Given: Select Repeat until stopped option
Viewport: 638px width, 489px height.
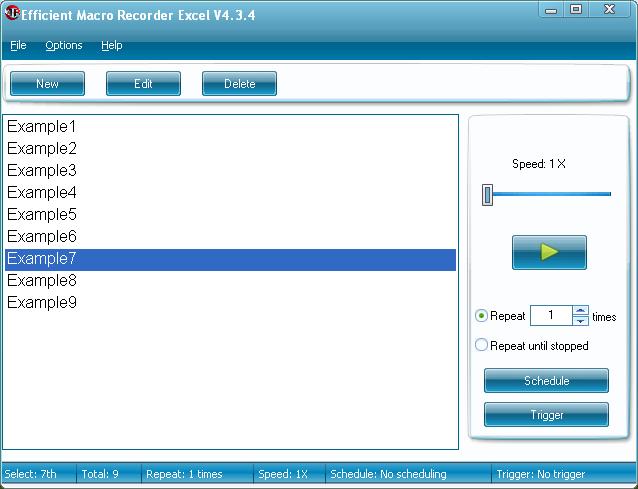Looking at the screenshot, I should [x=481, y=345].
